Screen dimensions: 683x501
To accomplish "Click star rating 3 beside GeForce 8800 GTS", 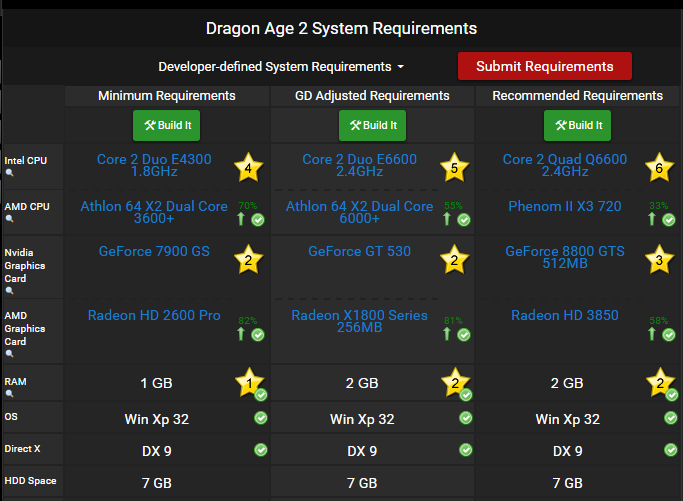I will pyautogui.click(x=659, y=260).
